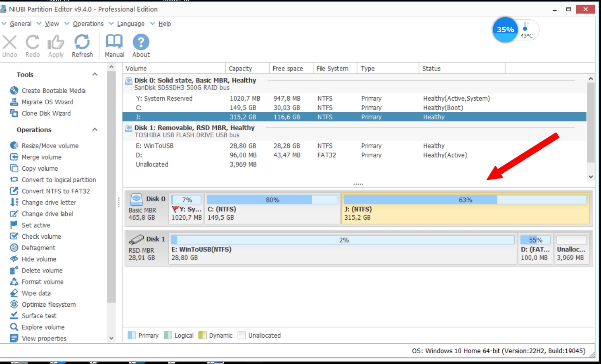This screenshot has width=601, height=364.
Task: Choose Set active flag operation
Action: (36, 225)
